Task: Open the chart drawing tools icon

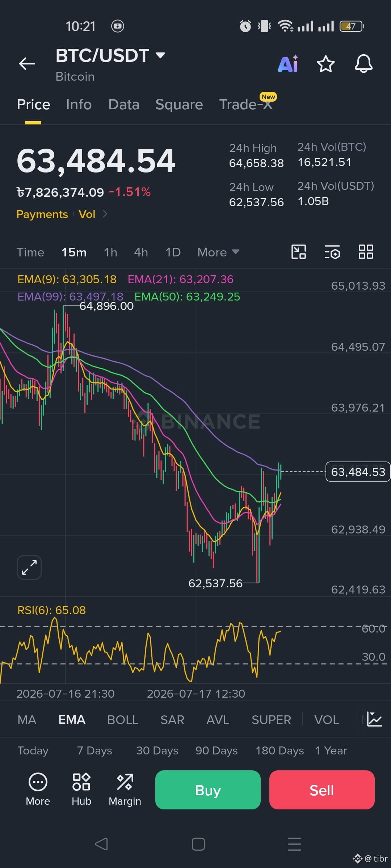Action: click(299, 252)
